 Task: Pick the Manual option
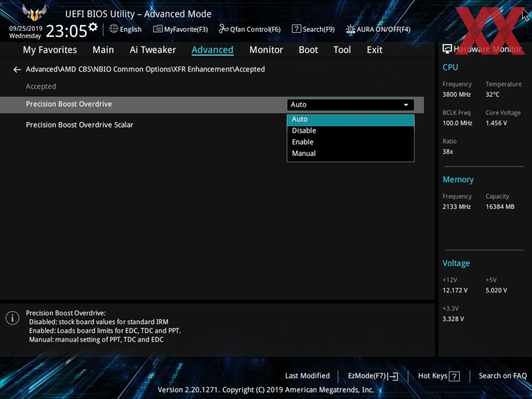350,153
